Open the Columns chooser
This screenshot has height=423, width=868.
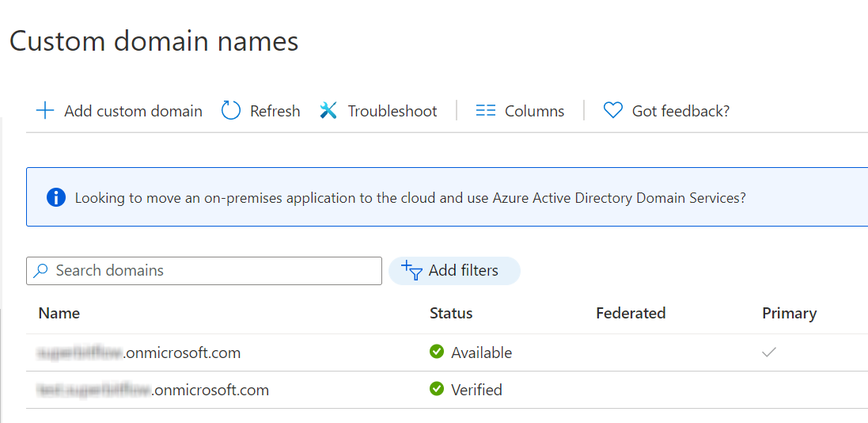520,111
